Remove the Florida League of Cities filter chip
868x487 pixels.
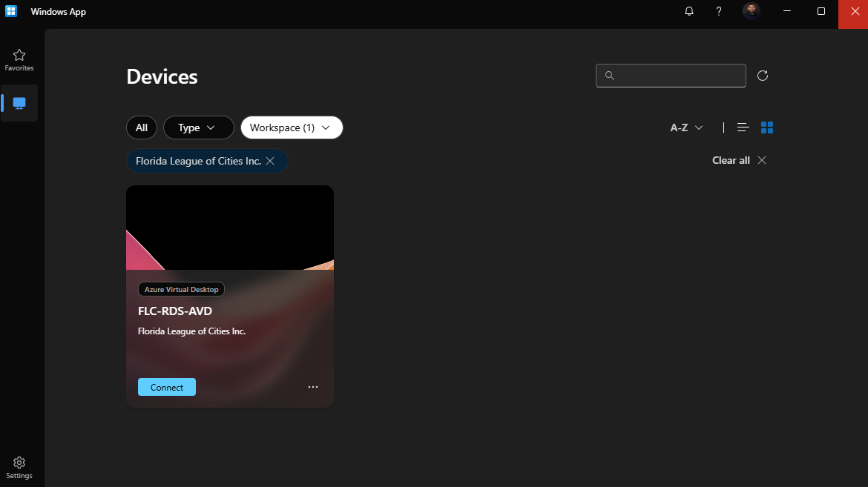click(x=270, y=161)
